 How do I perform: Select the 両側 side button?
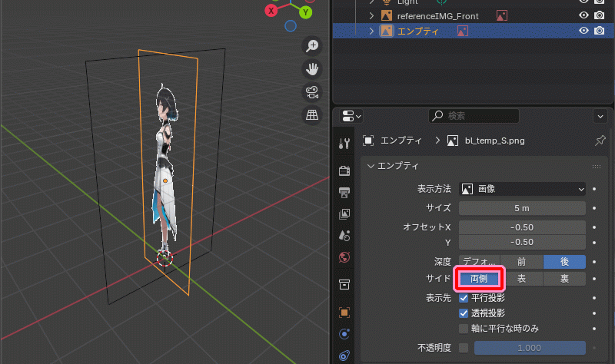(480, 279)
